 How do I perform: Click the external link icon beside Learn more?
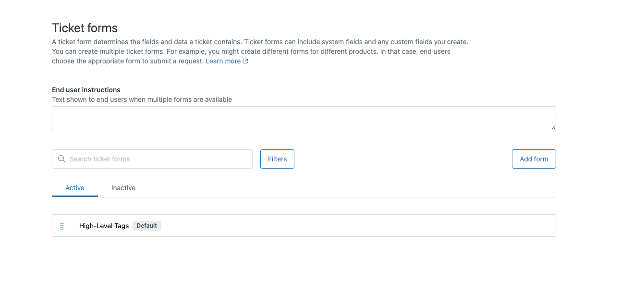[245, 61]
